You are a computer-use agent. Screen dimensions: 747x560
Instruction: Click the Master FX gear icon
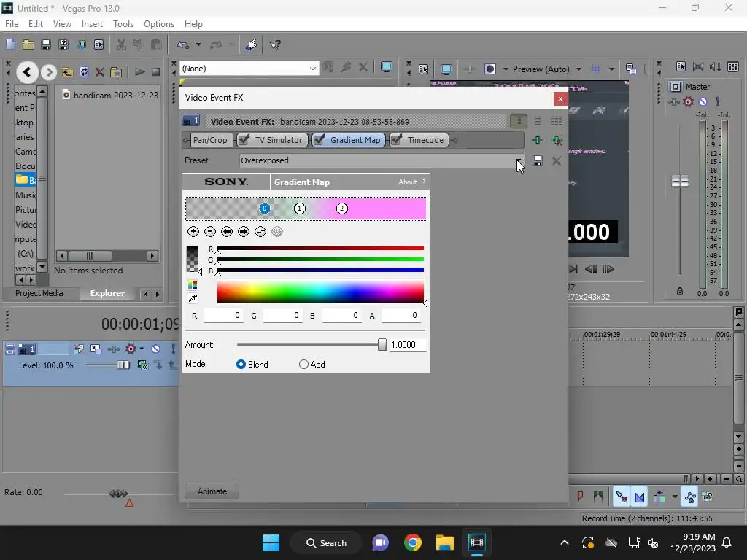(x=688, y=101)
